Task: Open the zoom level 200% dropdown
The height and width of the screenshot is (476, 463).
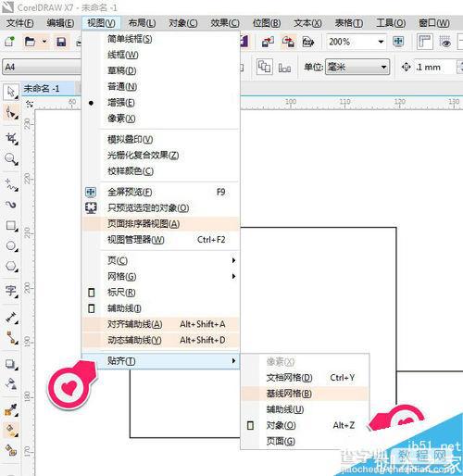Action: [x=381, y=42]
